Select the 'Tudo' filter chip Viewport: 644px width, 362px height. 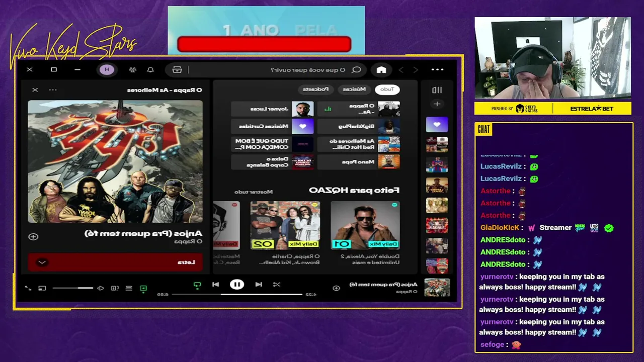tap(387, 89)
